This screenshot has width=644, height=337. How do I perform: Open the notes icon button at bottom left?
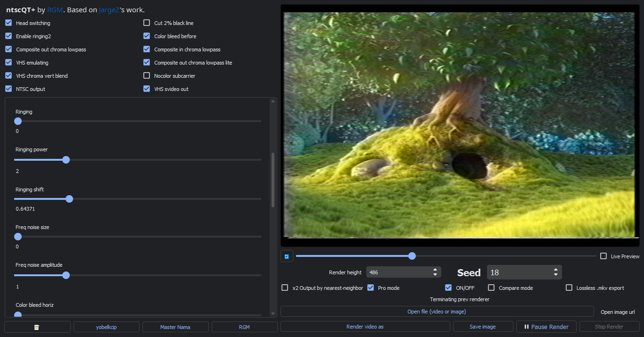(37, 327)
